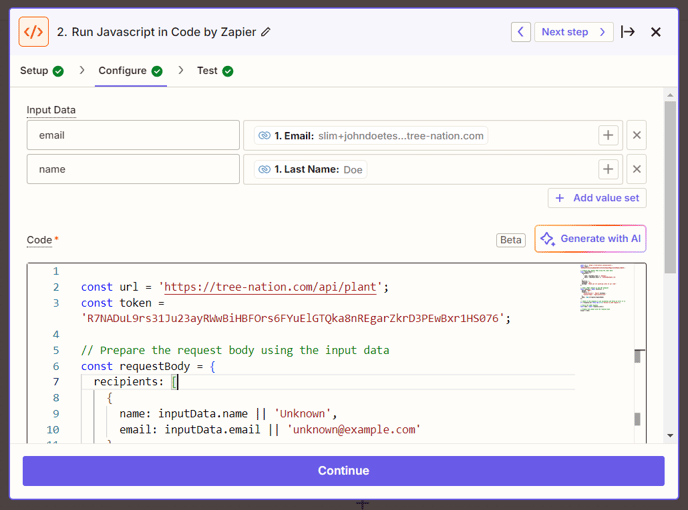This screenshot has width=688, height=510.
Task: Click the green checkmark beside Test
Action: click(x=228, y=71)
